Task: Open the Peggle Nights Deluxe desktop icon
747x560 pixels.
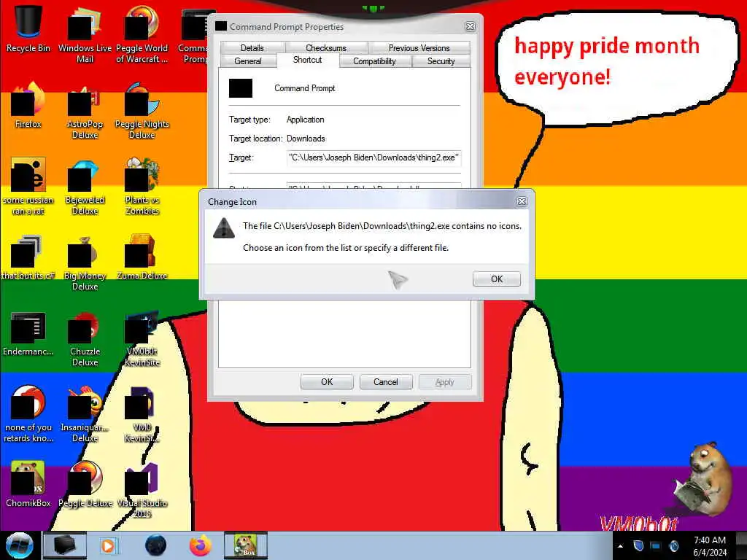Action: pyautogui.click(x=142, y=111)
